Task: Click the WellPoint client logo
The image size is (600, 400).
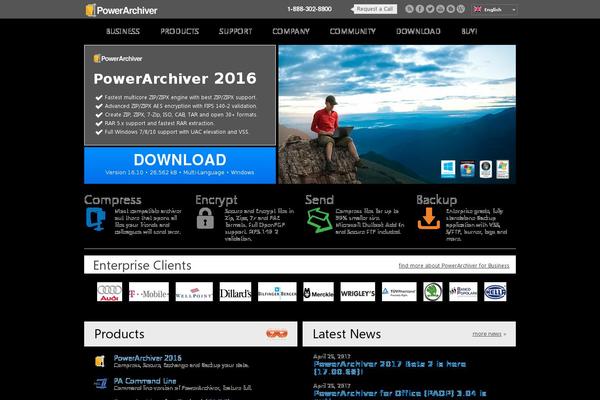Action: (194, 292)
